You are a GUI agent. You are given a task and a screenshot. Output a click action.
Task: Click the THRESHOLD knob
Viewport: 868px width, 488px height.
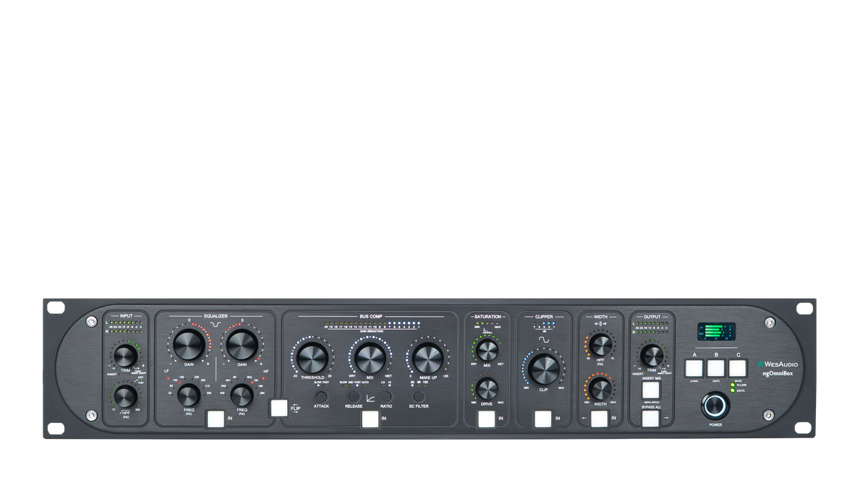tap(313, 358)
